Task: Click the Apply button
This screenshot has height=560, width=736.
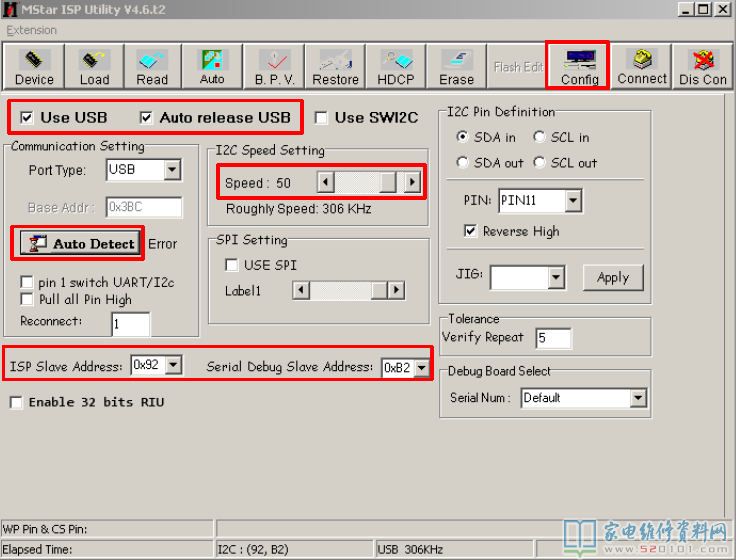Action: pyautogui.click(x=612, y=278)
